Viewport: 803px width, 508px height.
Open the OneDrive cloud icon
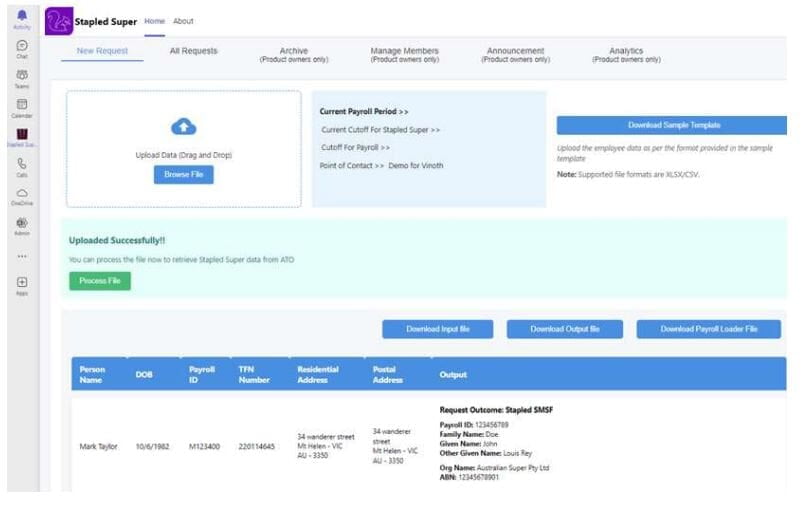(x=22, y=193)
